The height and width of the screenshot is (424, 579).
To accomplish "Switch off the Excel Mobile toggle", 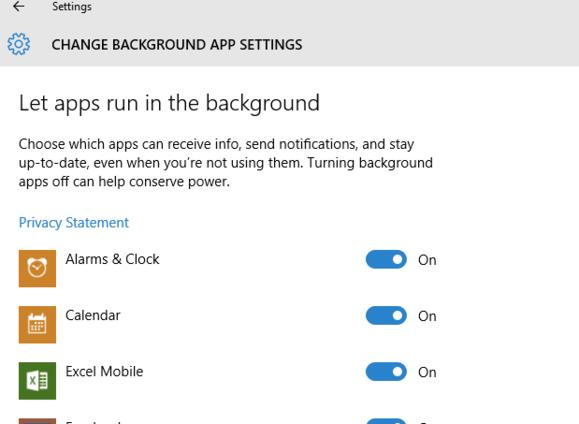I will pos(386,372).
